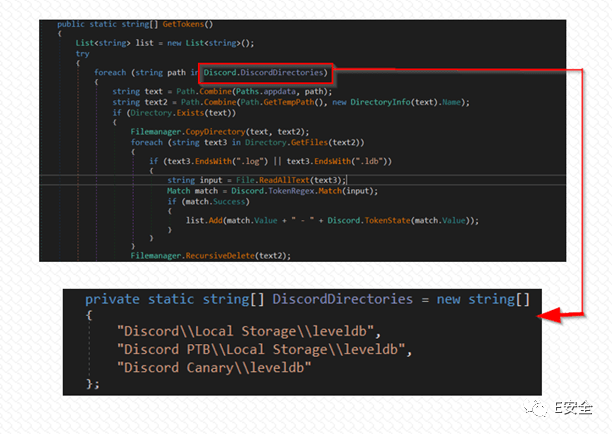Viewport: 612px width, 434px height.
Task: Click text3.EndsWith(".log") condition
Action: pos(218,161)
